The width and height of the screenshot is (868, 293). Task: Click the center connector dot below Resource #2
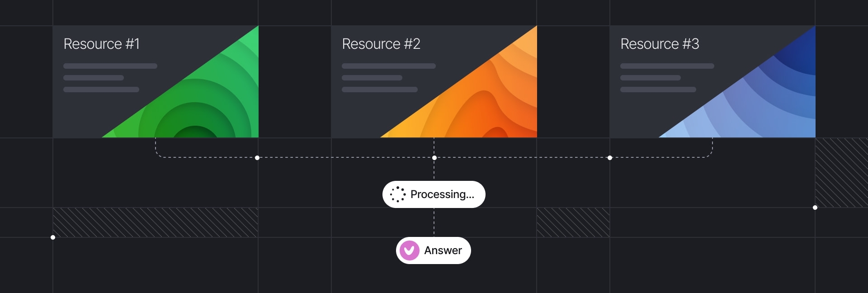pos(434,158)
